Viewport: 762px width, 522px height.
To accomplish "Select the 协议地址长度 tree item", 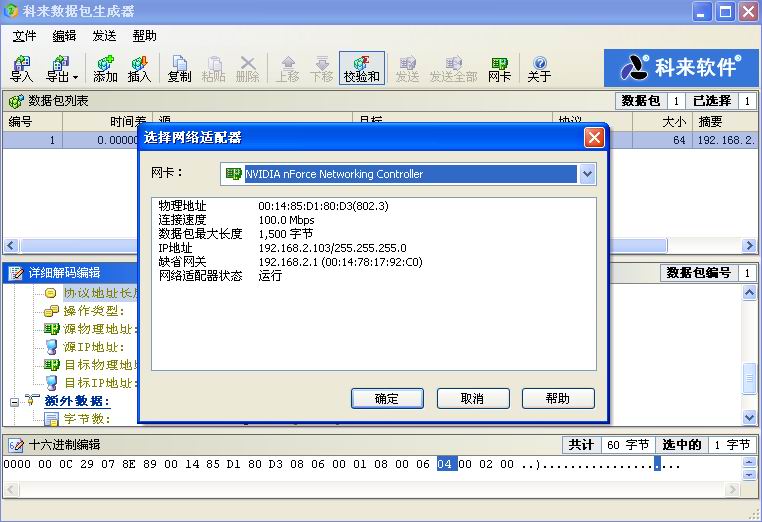I will point(101,293).
